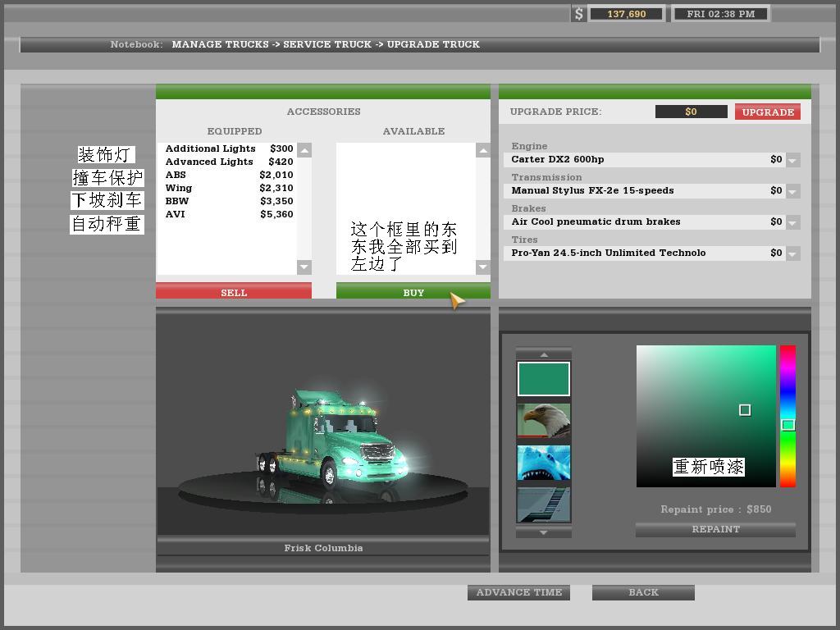Open the Tires dropdown arrow
This screenshot has width=840, height=630.
click(x=792, y=253)
